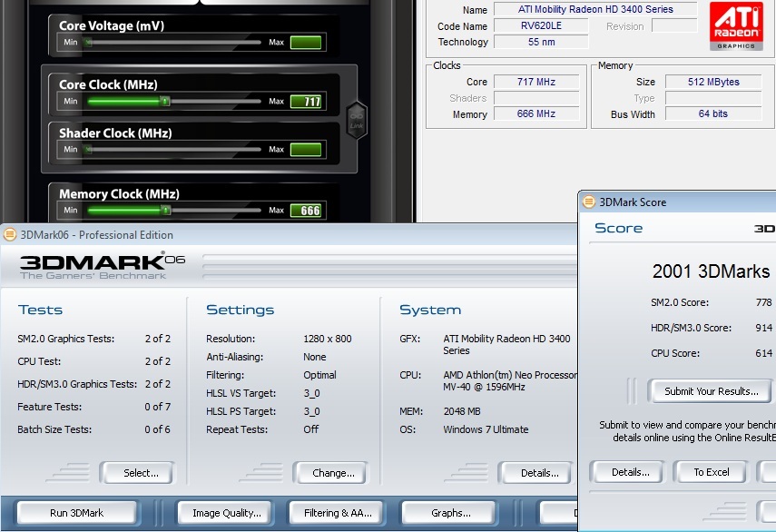Open Details... in 3DMark Score window

[627, 472]
